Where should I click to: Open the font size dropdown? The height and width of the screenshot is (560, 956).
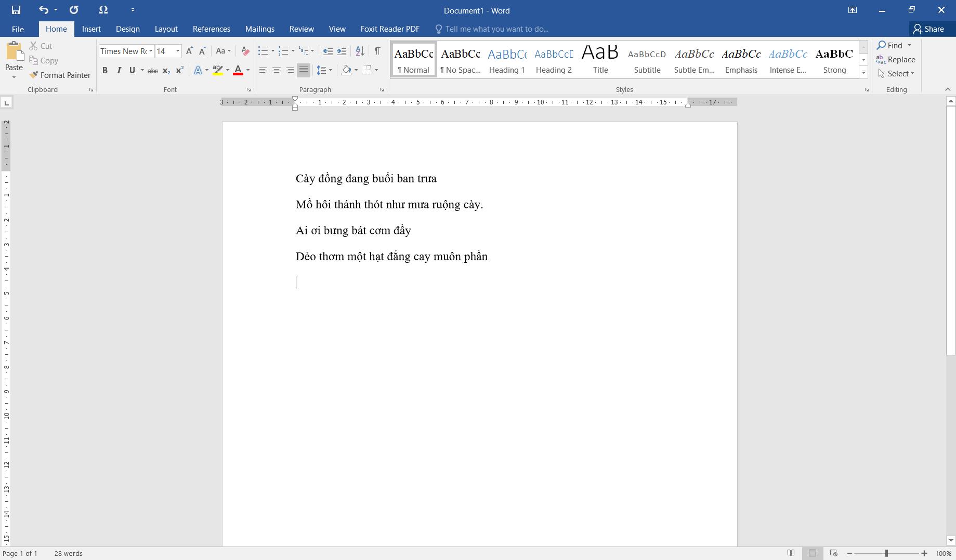(x=178, y=51)
